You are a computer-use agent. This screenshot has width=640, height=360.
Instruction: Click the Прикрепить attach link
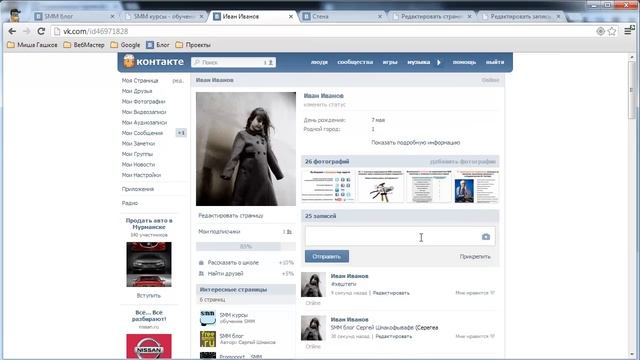tap(475, 257)
